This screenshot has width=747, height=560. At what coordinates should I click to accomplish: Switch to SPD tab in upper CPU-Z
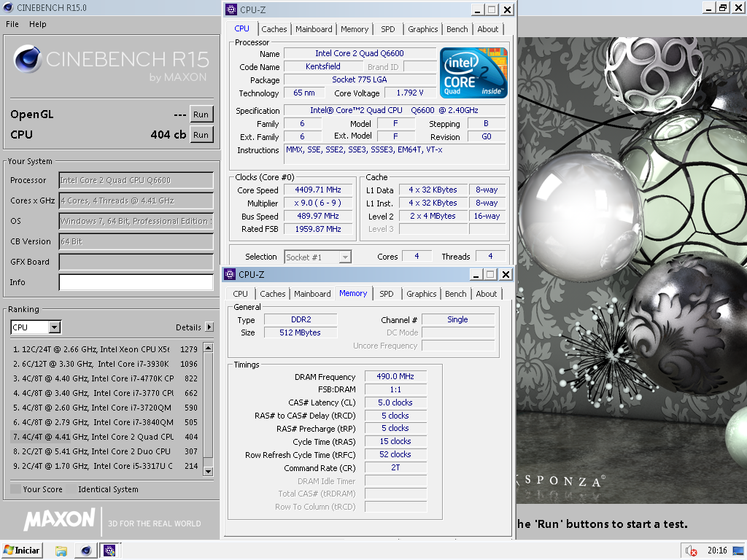(388, 29)
